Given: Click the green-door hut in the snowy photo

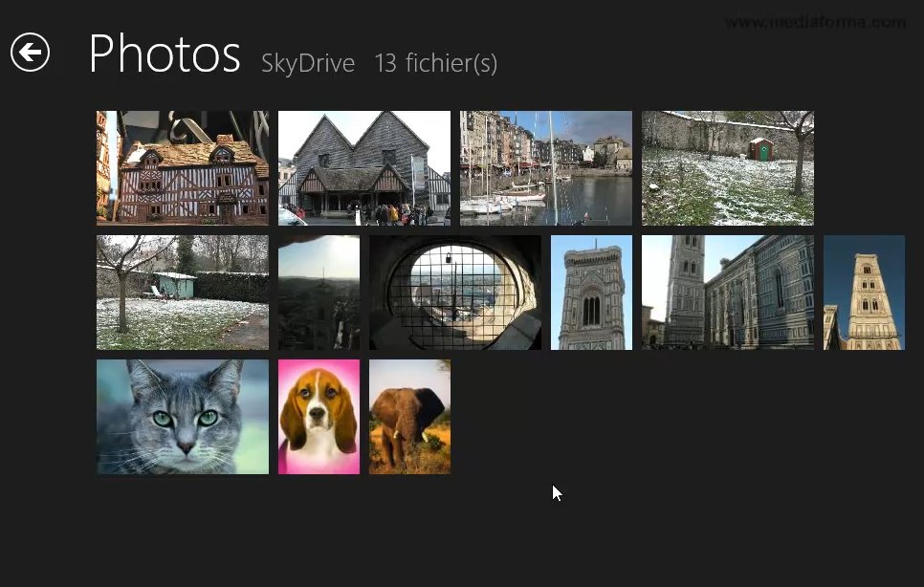Looking at the screenshot, I should pyautogui.click(x=761, y=149).
